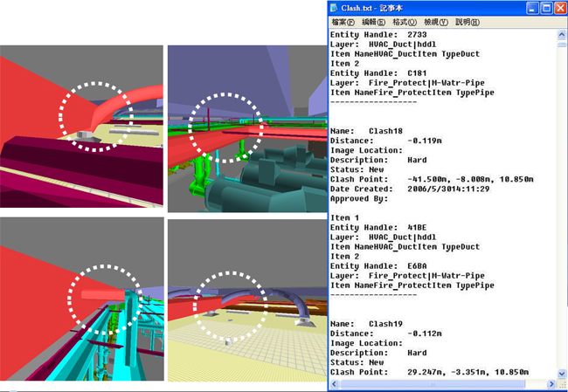Open the 檢視(V) menu in Notepad
This screenshot has width=568, height=392.
(436, 22)
